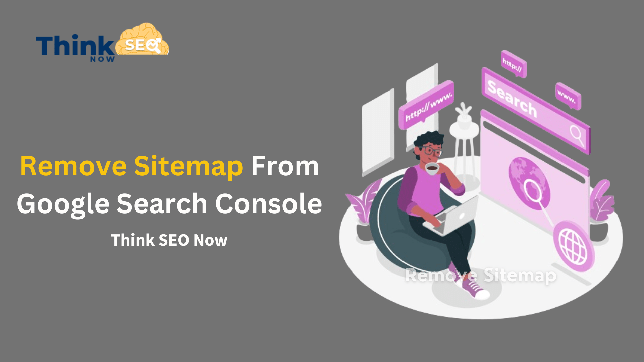Click the Search bar icon on screen
Screen dimensions: 644x362
point(579,131)
